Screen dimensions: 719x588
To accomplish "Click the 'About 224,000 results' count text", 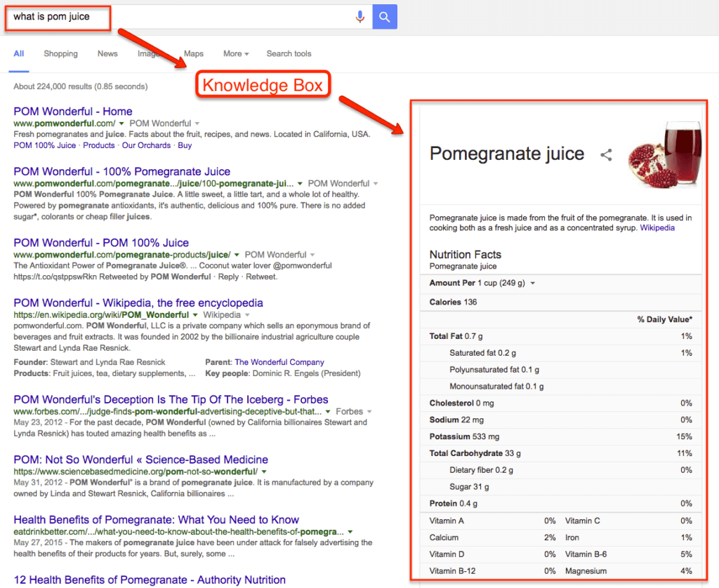I will (81, 86).
